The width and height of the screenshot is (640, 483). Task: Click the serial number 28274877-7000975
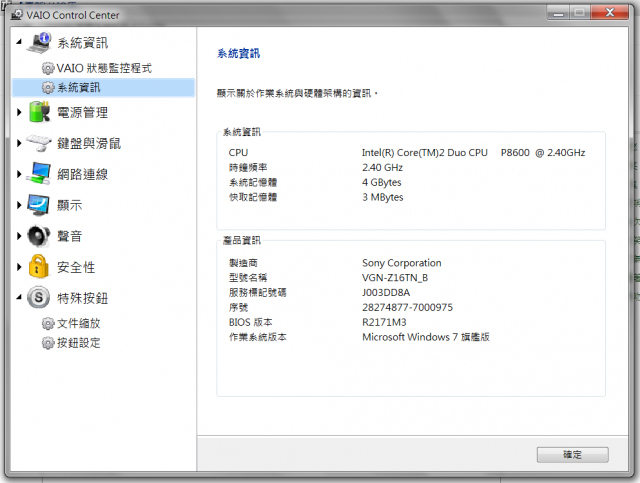pyautogui.click(x=407, y=307)
